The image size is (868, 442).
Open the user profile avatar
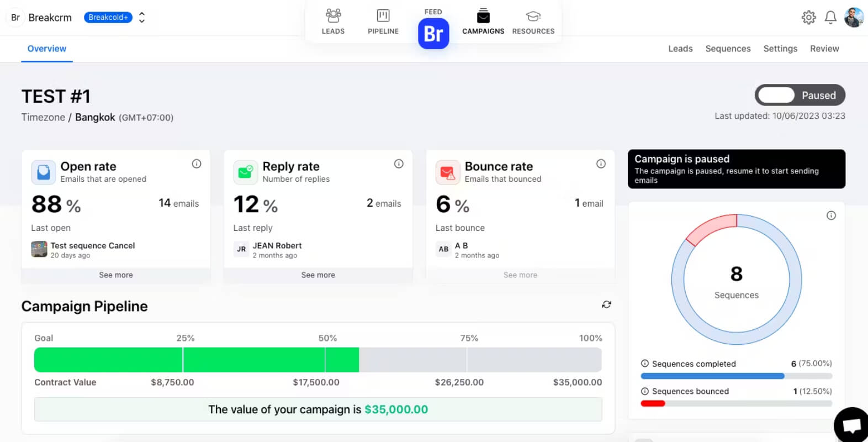point(854,17)
